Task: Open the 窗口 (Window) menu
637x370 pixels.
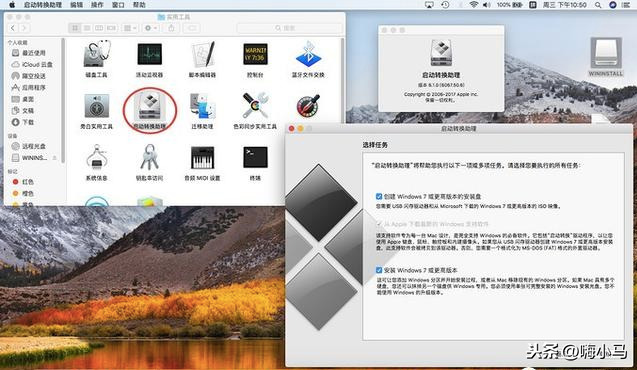Action: click(118, 5)
